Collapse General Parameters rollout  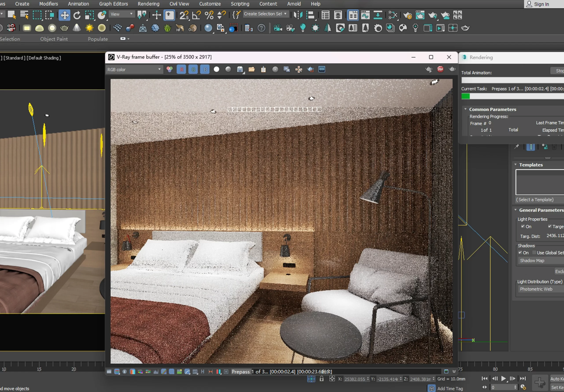point(515,210)
